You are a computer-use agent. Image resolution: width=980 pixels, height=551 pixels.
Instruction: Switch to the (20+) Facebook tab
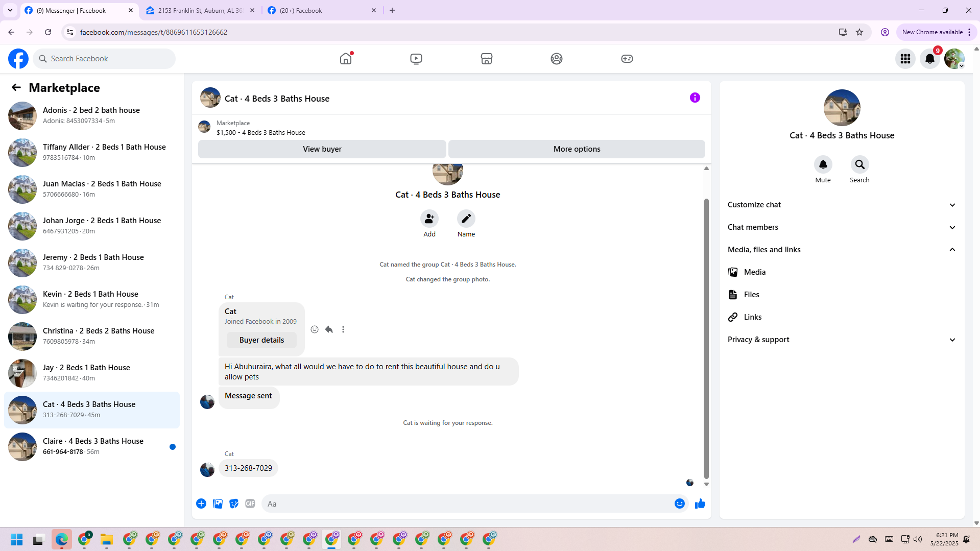[x=322, y=10]
